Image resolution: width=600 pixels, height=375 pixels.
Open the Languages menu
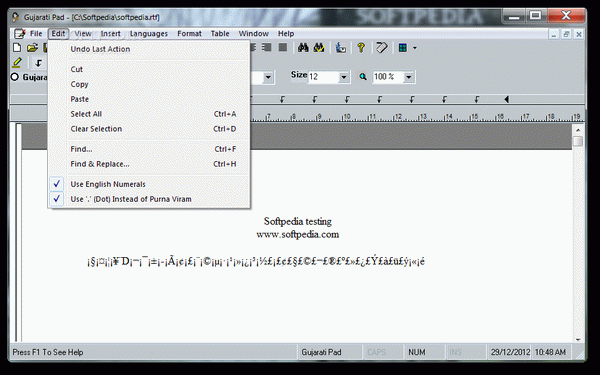pos(149,34)
